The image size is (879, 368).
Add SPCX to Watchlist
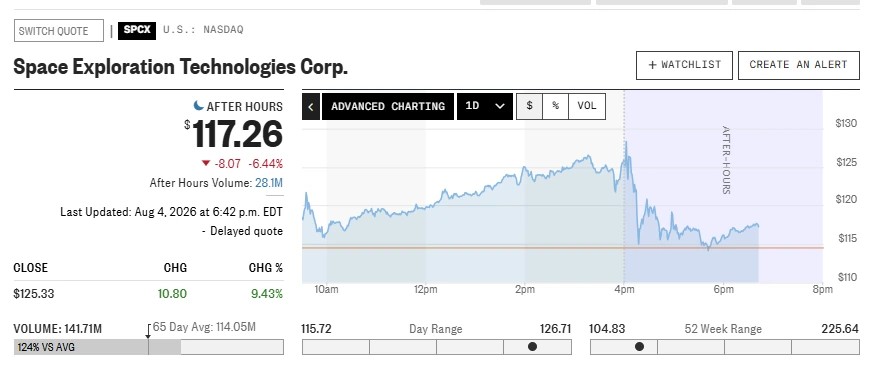coord(684,65)
